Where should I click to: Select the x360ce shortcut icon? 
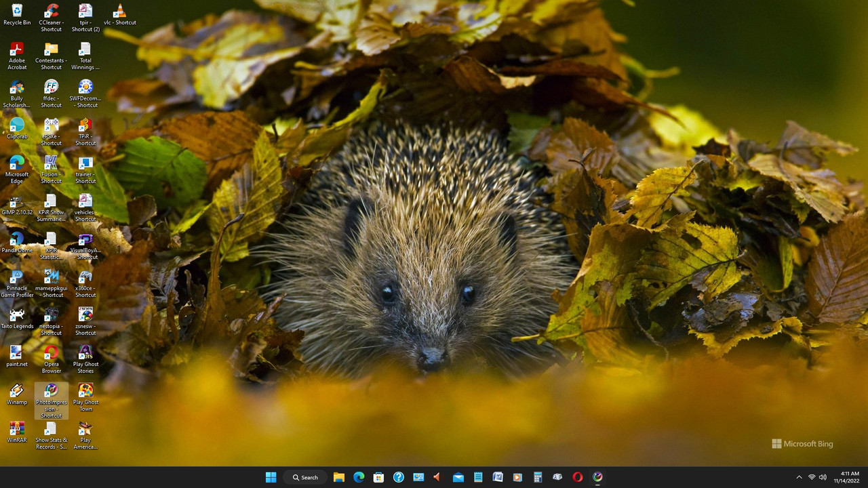click(x=85, y=284)
